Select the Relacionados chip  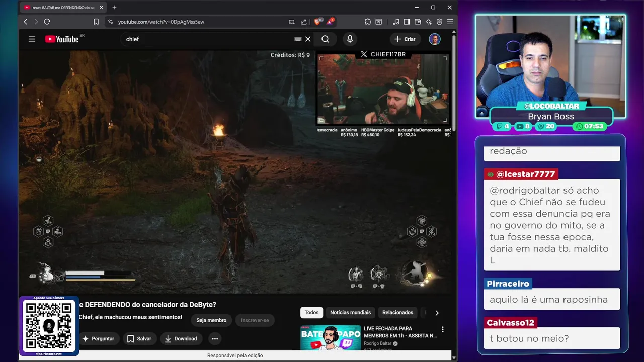click(397, 312)
